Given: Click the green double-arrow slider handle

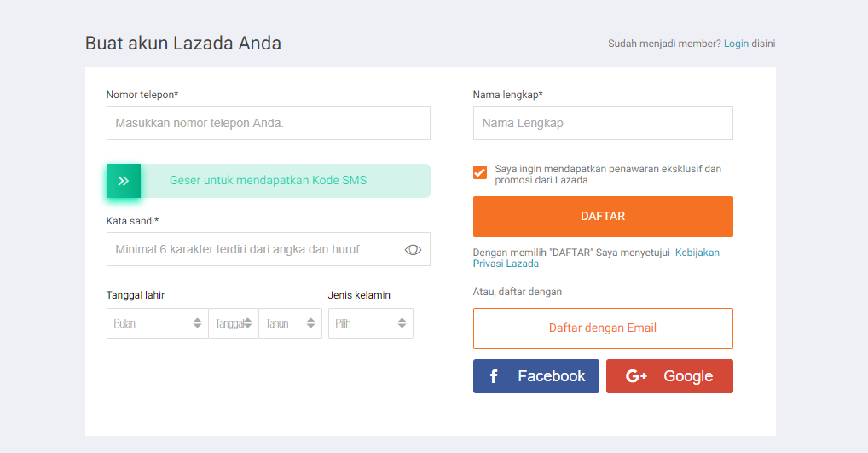Looking at the screenshot, I should pos(124,181).
